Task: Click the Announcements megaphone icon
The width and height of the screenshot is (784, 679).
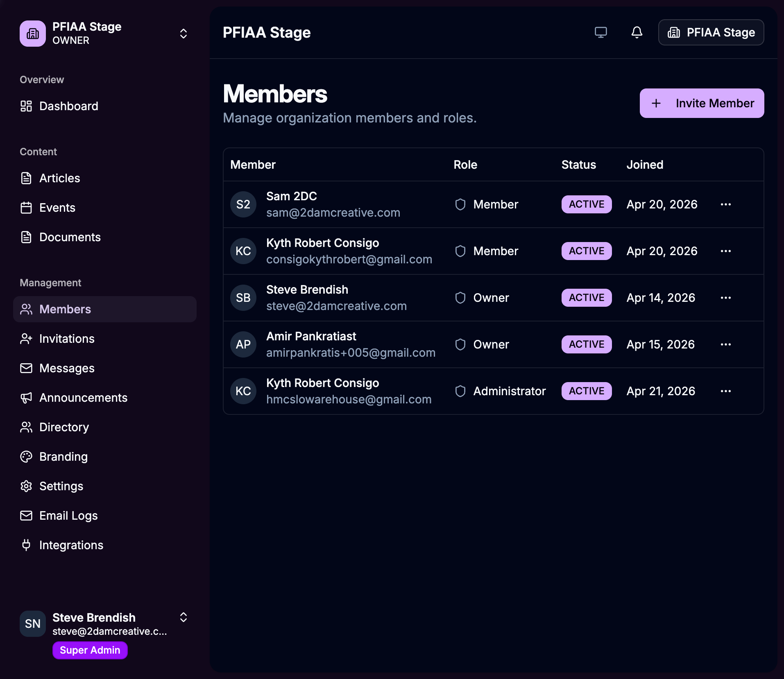Action: coord(26,398)
